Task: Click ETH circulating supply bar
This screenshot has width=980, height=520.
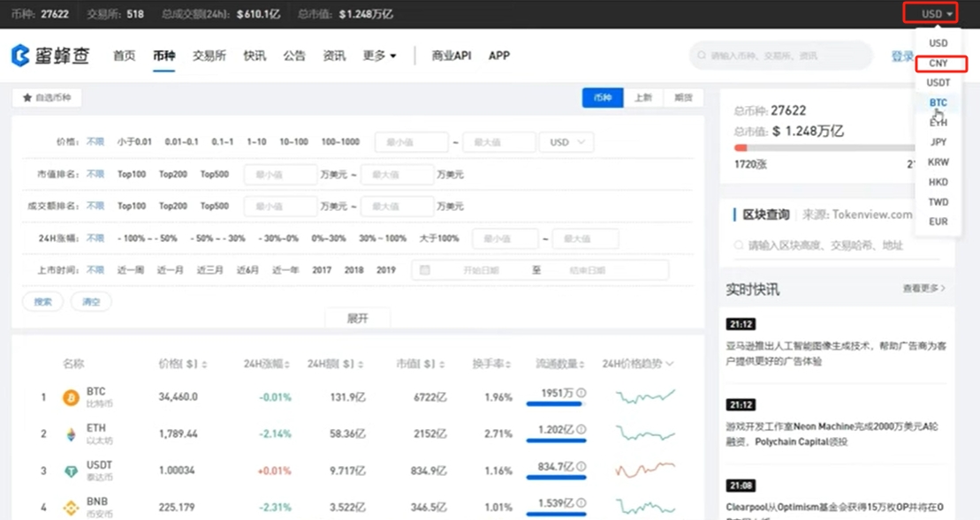Action: tap(556, 441)
